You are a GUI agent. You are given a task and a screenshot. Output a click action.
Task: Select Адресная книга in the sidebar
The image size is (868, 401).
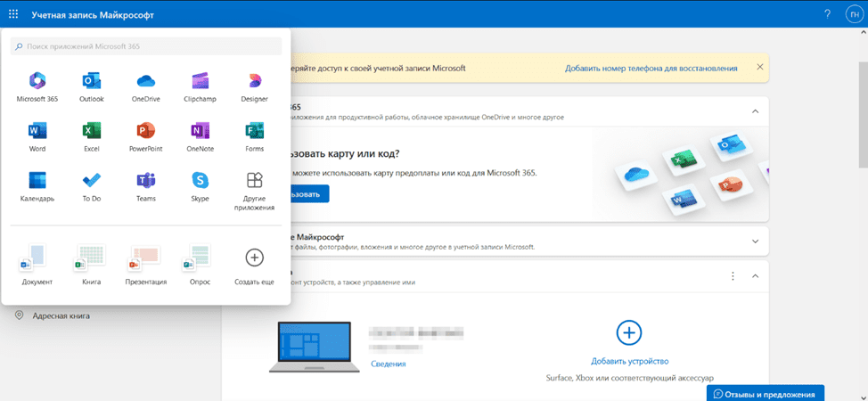pyautogui.click(x=61, y=315)
